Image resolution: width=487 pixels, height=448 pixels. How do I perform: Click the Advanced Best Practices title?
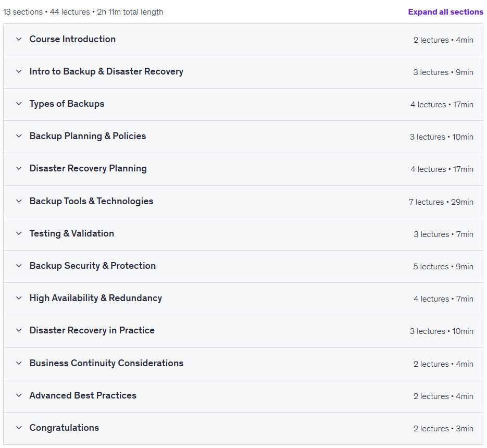[x=83, y=395]
